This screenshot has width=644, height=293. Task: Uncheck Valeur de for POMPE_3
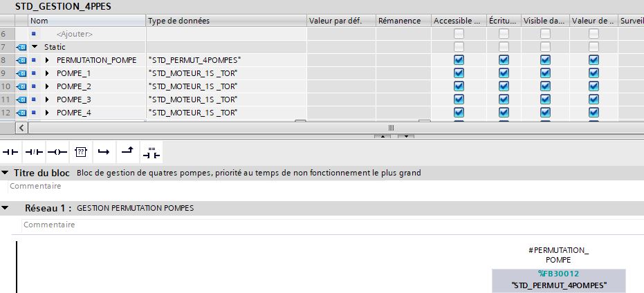click(x=594, y=100)
